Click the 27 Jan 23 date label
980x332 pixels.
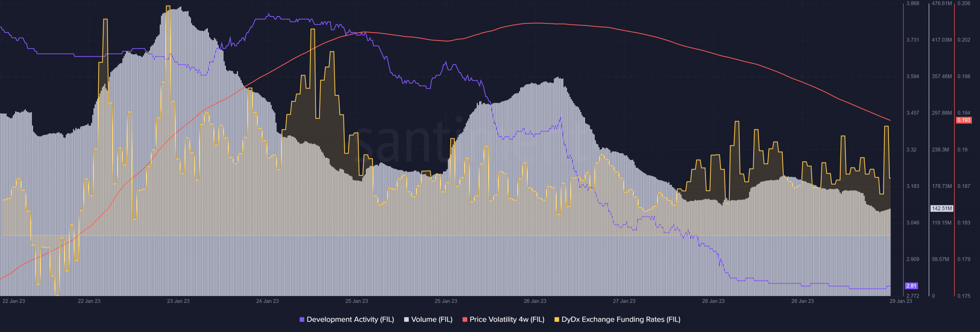624,301
